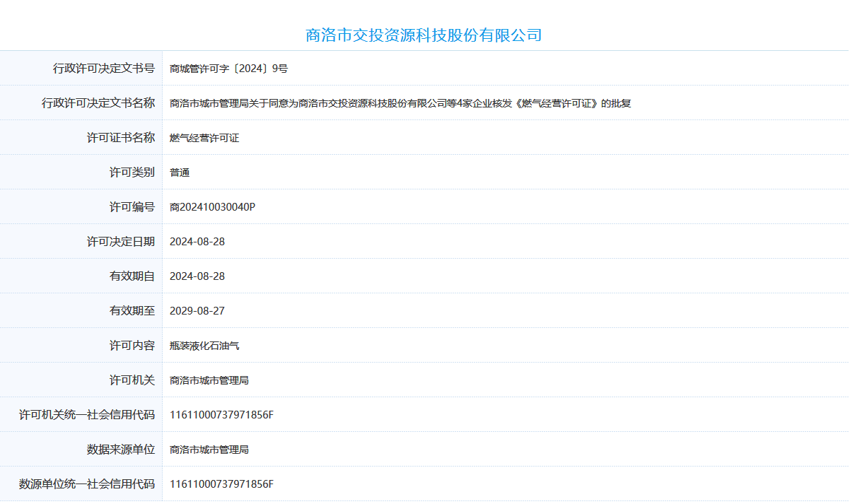The height and width of the screenshot is (504, 850).
Task: Click credit code in 数源单位统一社会信用代码 row
Action: [221, 484]
